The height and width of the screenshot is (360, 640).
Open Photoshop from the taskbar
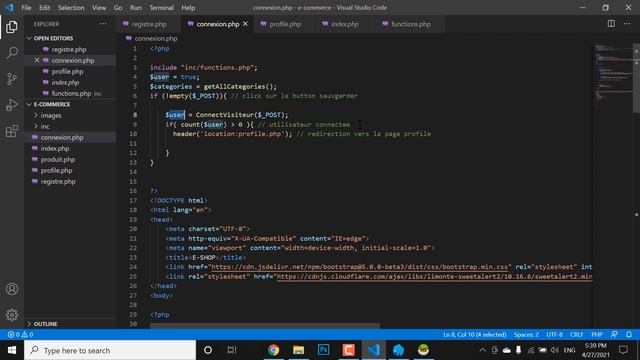[323, 350]
